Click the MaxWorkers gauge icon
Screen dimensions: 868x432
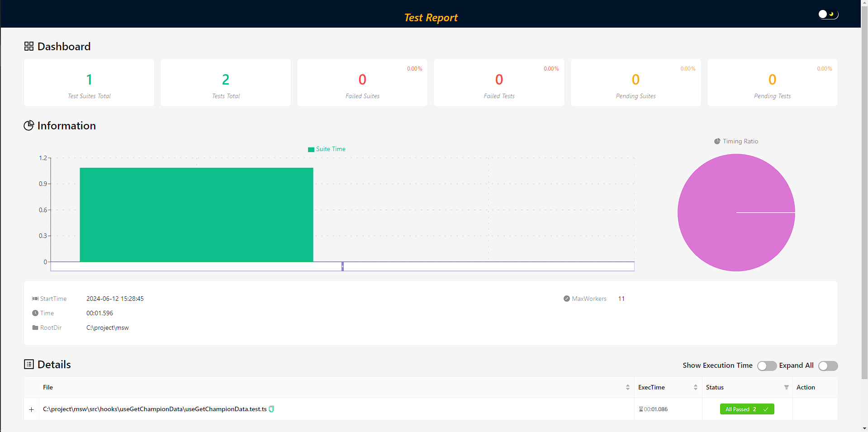(x=567, y=299)
